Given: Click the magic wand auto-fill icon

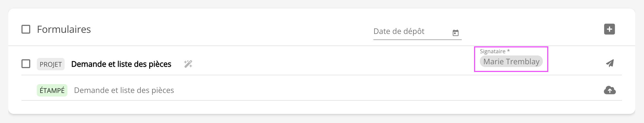Looking at the screenshot, I should (188, 64).
